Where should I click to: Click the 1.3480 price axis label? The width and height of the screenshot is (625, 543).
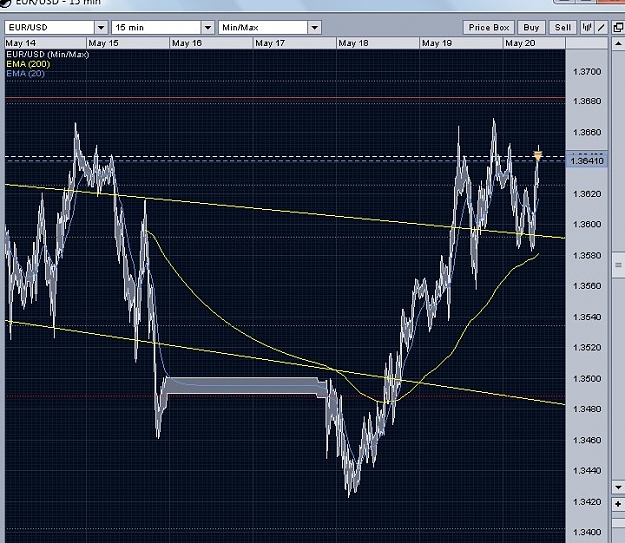[587, 409]
